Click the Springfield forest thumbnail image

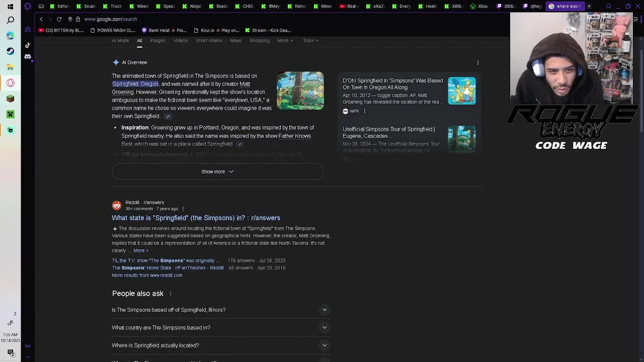[x=300, y=91]
